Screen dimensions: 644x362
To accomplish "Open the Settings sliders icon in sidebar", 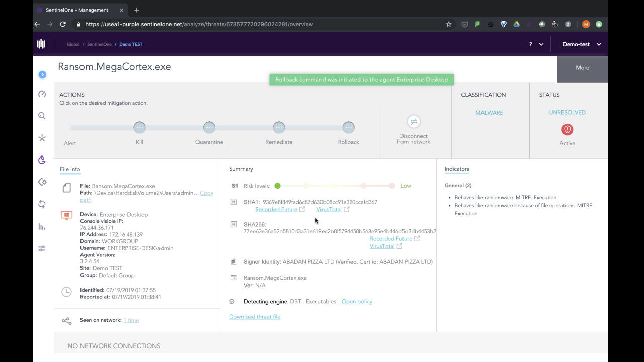I will 42,248.
